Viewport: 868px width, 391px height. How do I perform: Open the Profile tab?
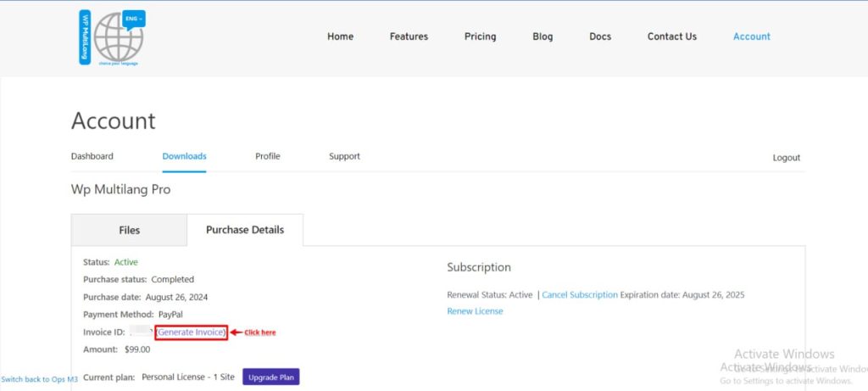[267, 156]
